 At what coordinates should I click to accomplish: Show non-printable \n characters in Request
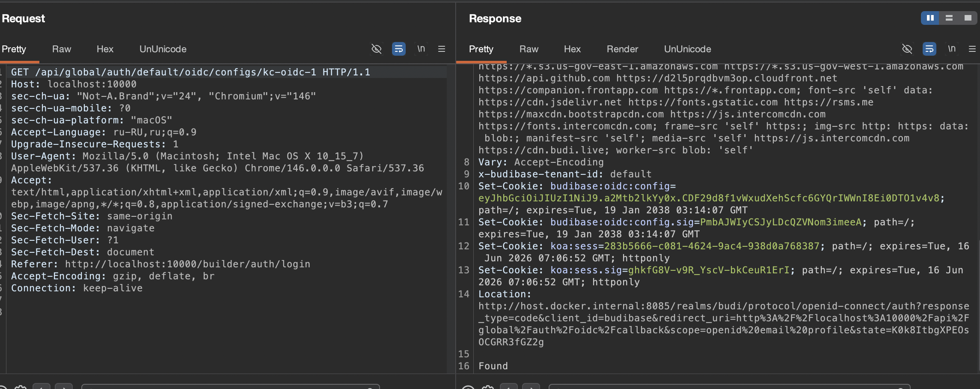coord(421,49)
